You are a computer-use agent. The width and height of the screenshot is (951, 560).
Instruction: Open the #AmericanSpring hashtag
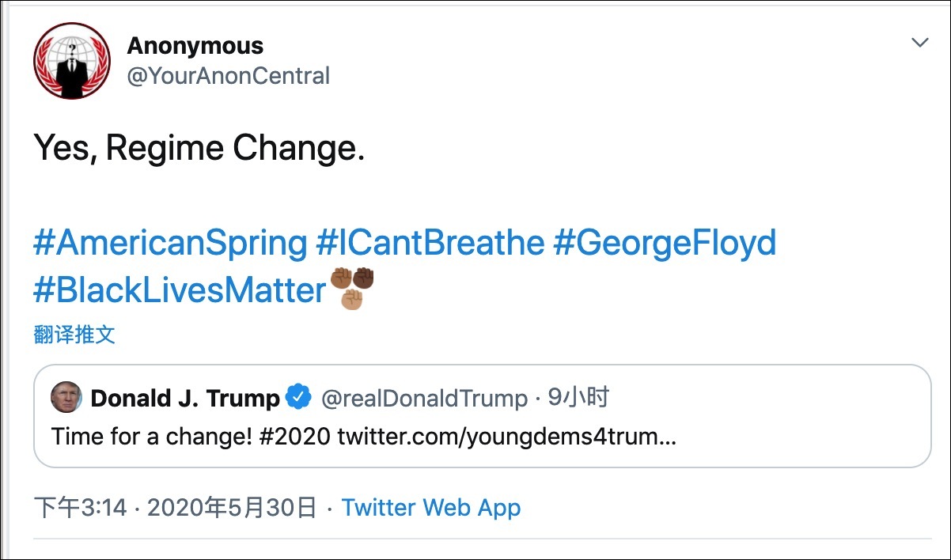tap(169, 243)
